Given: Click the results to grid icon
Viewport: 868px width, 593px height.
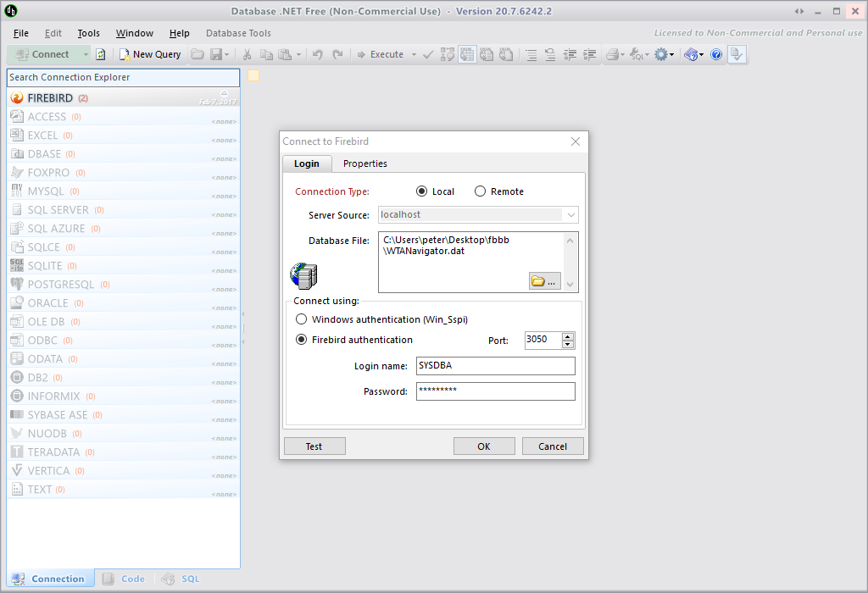Looking at the screenshot, I should 467,54.
